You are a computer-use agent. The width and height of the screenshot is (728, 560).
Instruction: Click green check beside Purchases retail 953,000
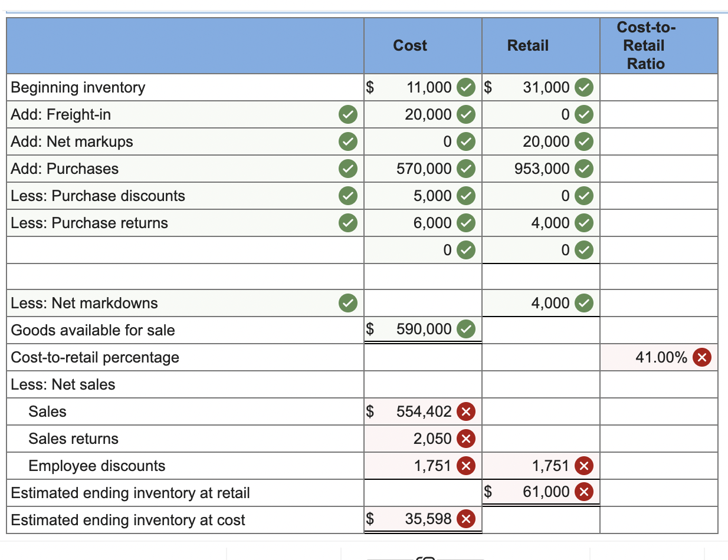pos(585,169)
